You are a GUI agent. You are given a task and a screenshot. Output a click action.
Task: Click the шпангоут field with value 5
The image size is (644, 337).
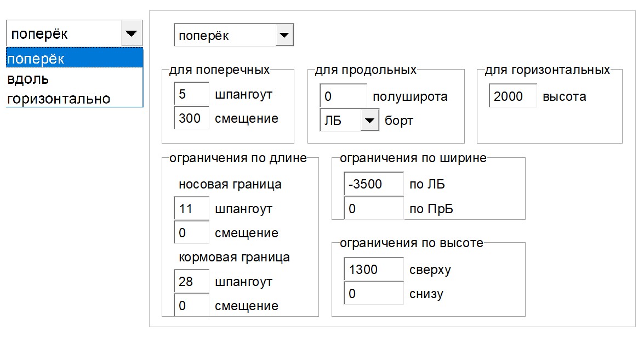[191, 94]
